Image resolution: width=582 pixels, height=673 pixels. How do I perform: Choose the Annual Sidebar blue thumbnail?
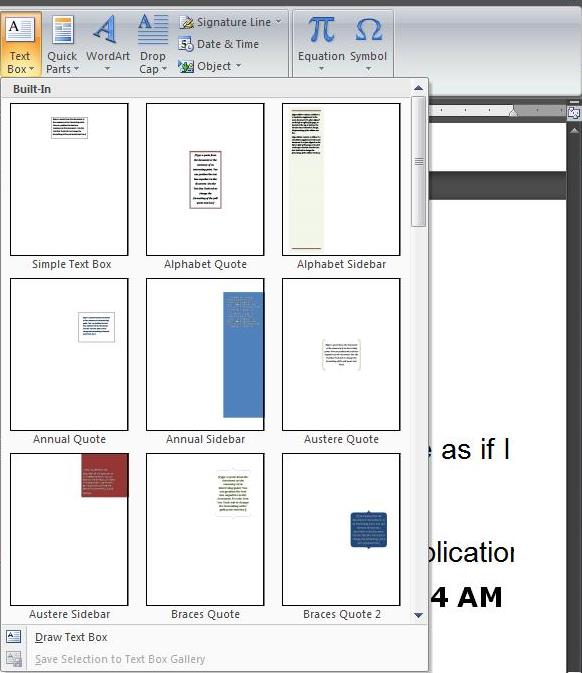pos(205,354)
